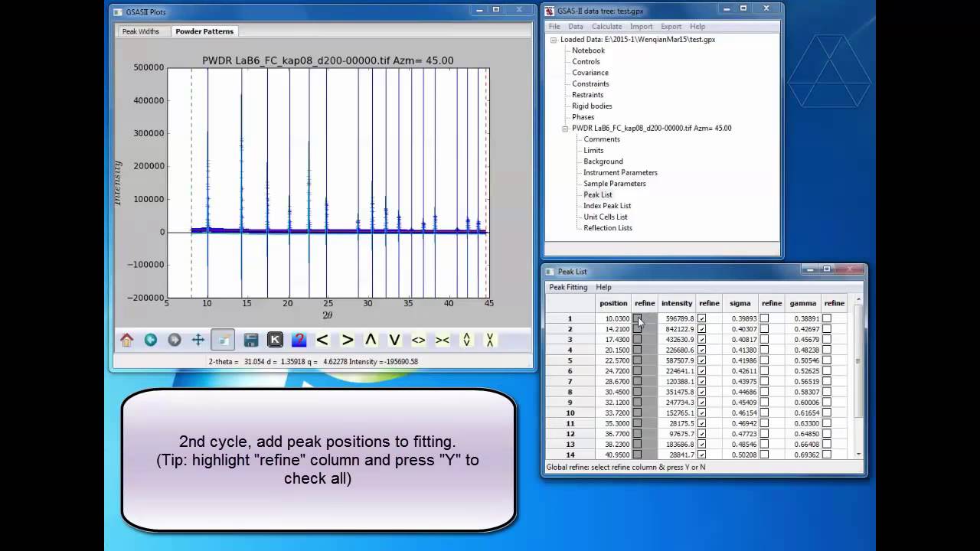Open key press options with K icon
This screenshot has height=551, width=980.
click(275, 340)
